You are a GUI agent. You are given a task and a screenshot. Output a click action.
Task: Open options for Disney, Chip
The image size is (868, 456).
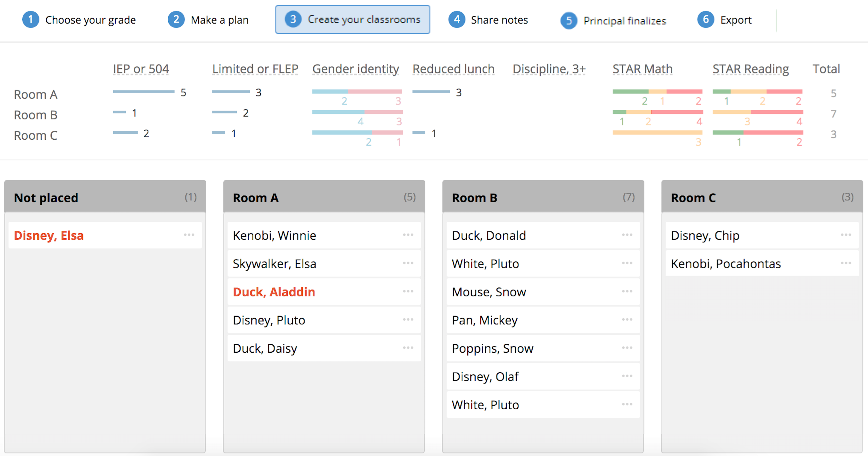(x=846, y=235)
